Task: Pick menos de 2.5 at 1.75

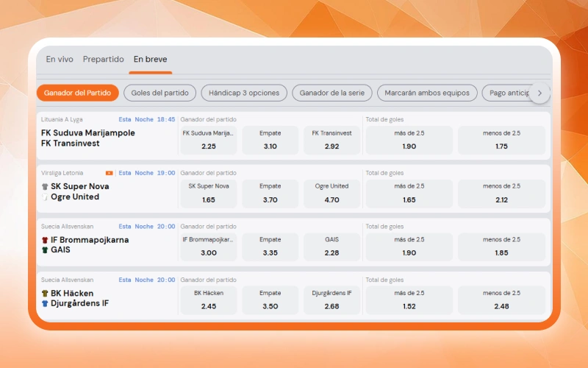Action: 501,140
